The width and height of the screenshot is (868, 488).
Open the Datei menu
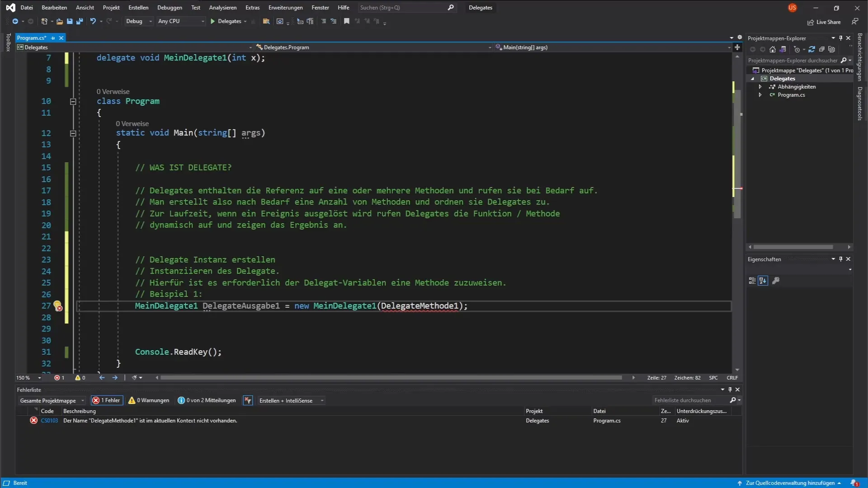(x=27, y=8)
